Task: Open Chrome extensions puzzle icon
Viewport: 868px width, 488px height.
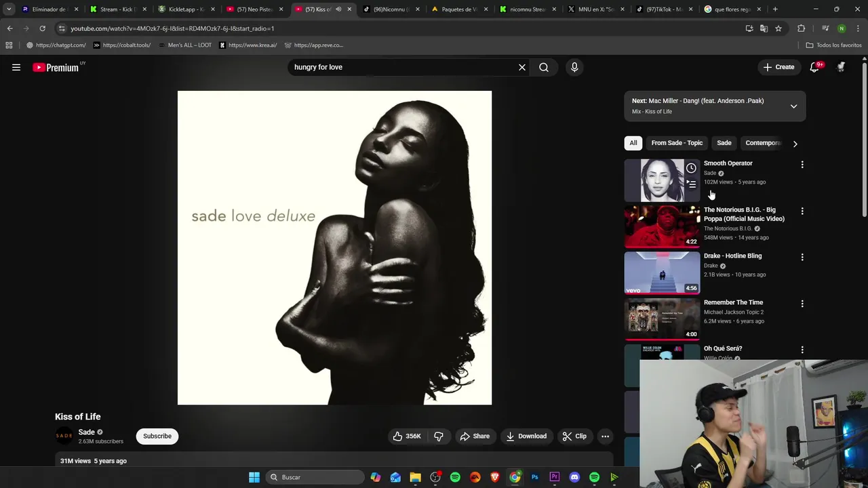Action: tap(802, 28)
